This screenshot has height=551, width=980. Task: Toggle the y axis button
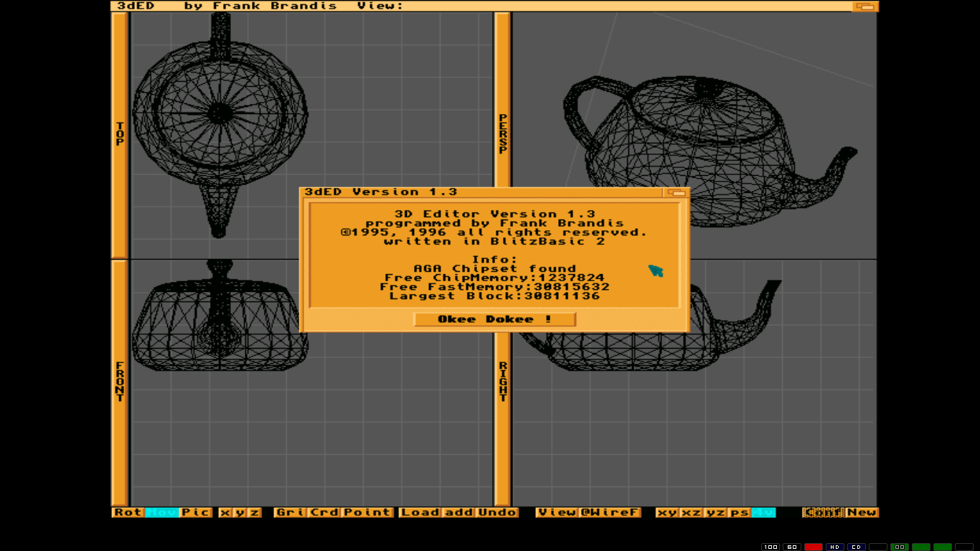240,512
